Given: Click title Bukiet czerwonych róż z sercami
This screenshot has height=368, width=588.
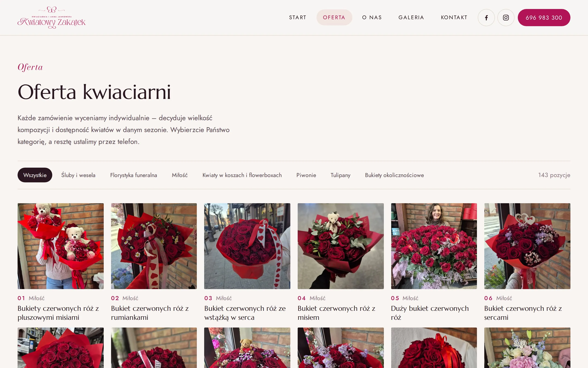Looking at the screenshot, I should coord(523,313).
